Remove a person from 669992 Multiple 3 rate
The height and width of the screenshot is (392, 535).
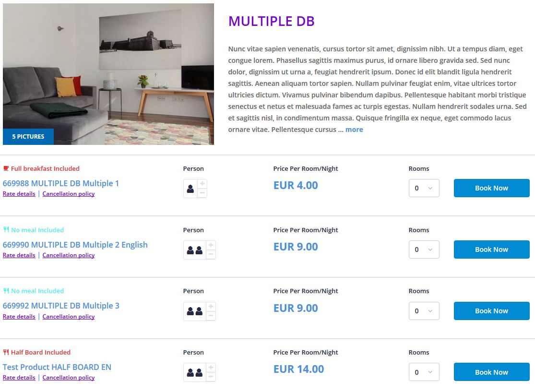(x=211, y=315)
